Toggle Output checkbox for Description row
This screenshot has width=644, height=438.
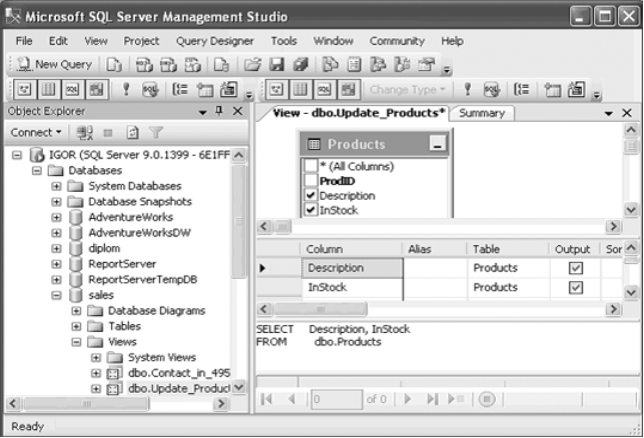click(575, 268)
